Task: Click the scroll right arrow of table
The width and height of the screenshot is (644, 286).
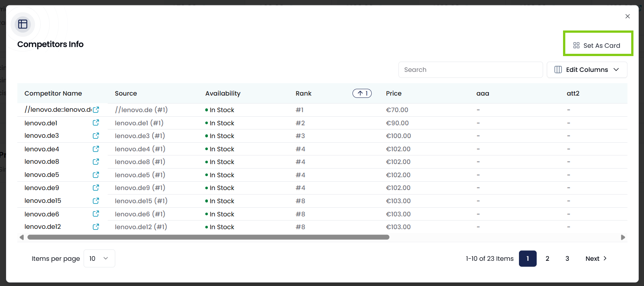Action: (623, 237)
